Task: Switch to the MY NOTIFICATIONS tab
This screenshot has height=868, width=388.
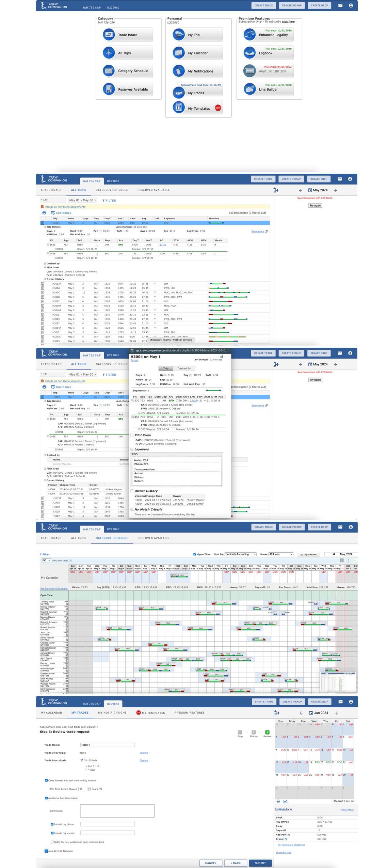Action: pyautogui.click(x=112, y=712)
